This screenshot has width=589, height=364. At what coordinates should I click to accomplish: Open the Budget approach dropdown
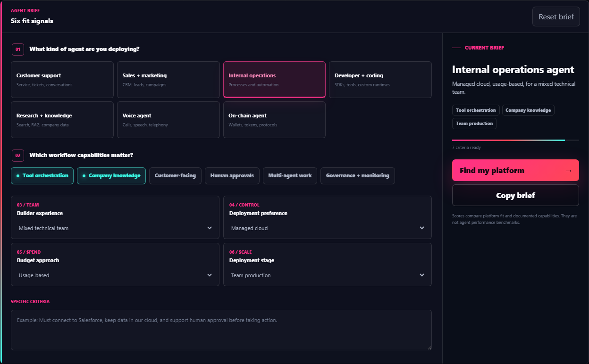tap(115, 275)
